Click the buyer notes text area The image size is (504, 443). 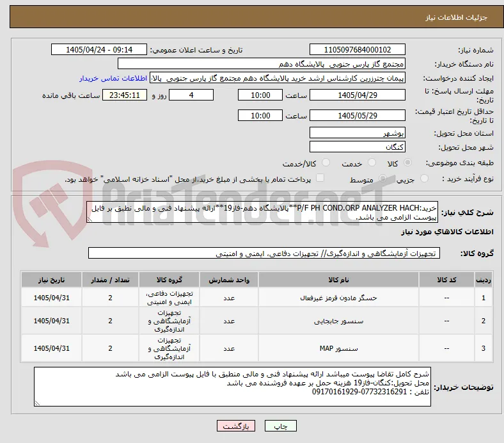(x=232, y=387)
